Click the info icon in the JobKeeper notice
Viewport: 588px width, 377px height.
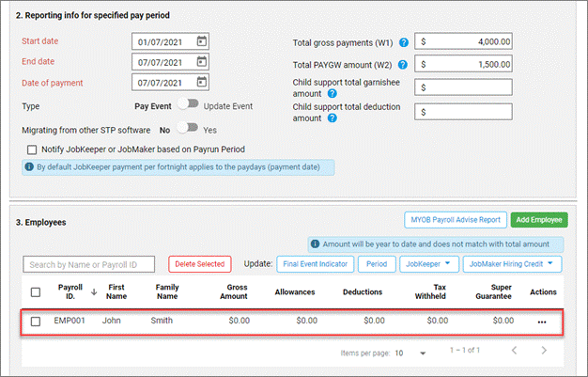(x=29, y=166)
